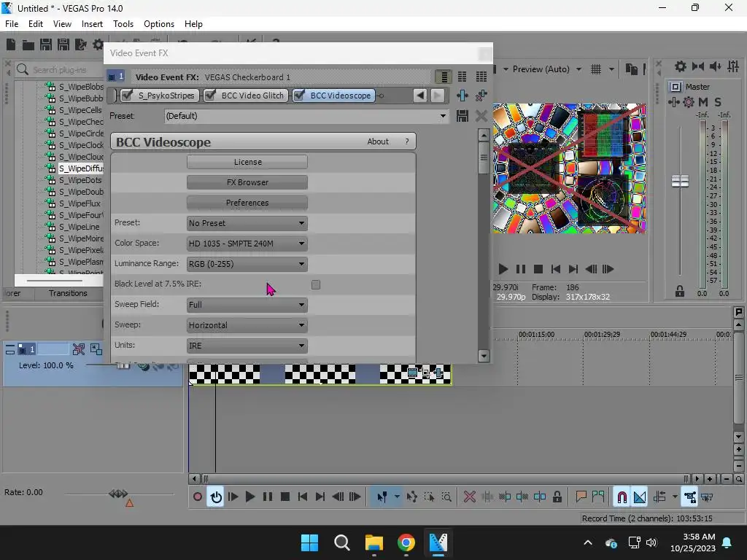This screenshot has width=747, height=560.
Task: Open the Sweep Horizontal dropdown
Action: pos(247,325)
